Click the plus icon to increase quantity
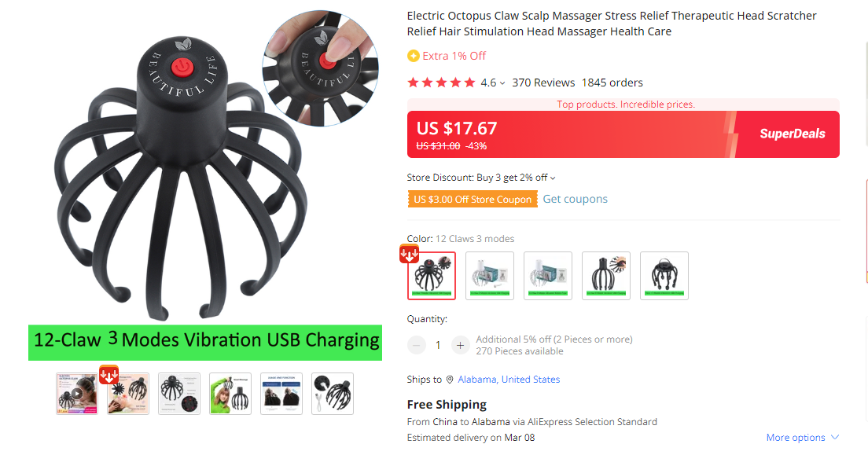Image resolution: width=868 pixels, height=455 pixels. pos(460,346)
